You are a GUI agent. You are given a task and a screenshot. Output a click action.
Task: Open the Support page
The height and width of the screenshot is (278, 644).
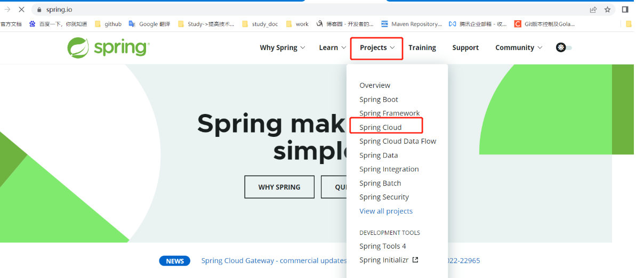point(465,47)
